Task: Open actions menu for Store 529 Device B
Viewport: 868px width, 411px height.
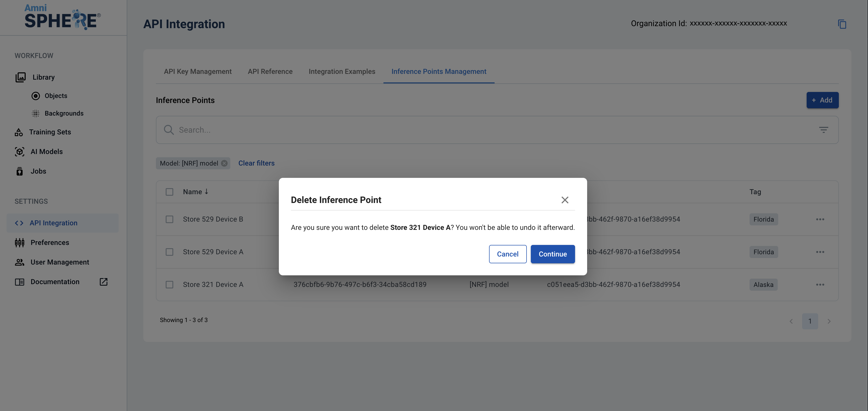Action: click(x=820, y=220)
